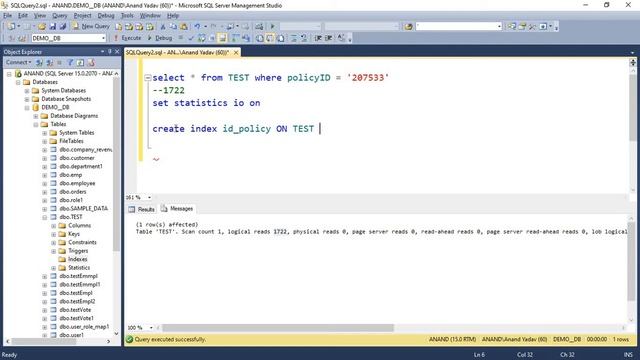Click the Decrease Indent icon
This screenshot has height=360, width=640.
point(318,38)
